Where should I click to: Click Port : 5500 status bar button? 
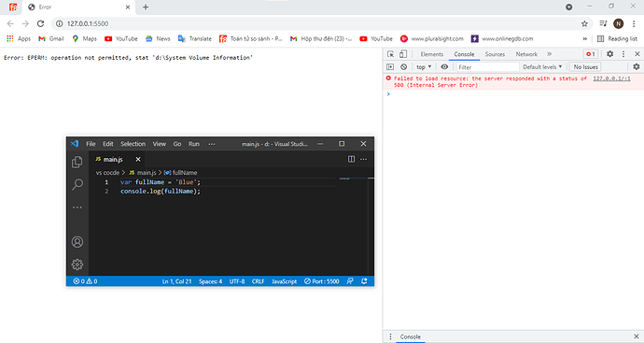[x=322, y=281]
